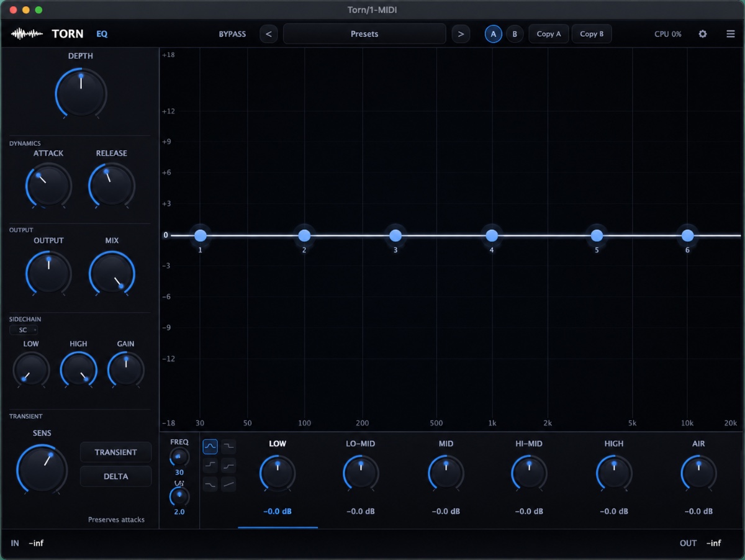This screenshot has height=560, width=745.
Task: Open the Presets browser
Action: coord(364,34)
